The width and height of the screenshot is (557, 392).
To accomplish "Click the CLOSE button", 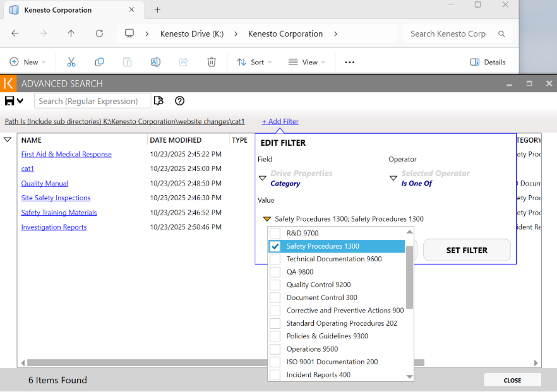I will click(x=512, y=380).
